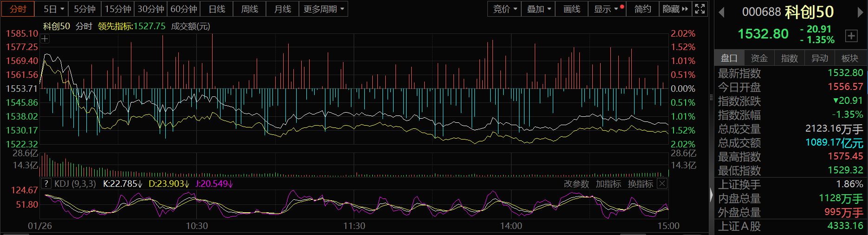The width and height of the screenshot is (868, 235).
Task: Close the KDJ indicator panel
Action: click(662, 184)
